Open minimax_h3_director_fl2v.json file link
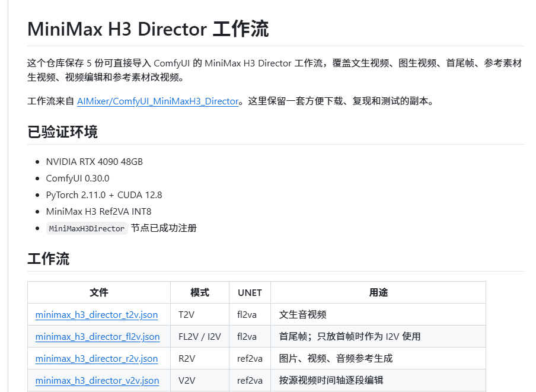536x392 pixels. pyautogui.click(x=97, y=337)
